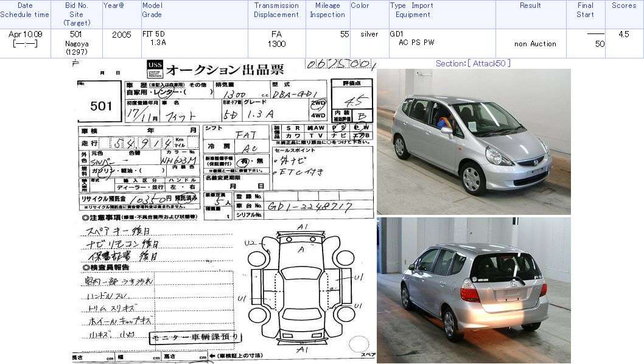Click the car damage diagram

(x=301, y=287)
